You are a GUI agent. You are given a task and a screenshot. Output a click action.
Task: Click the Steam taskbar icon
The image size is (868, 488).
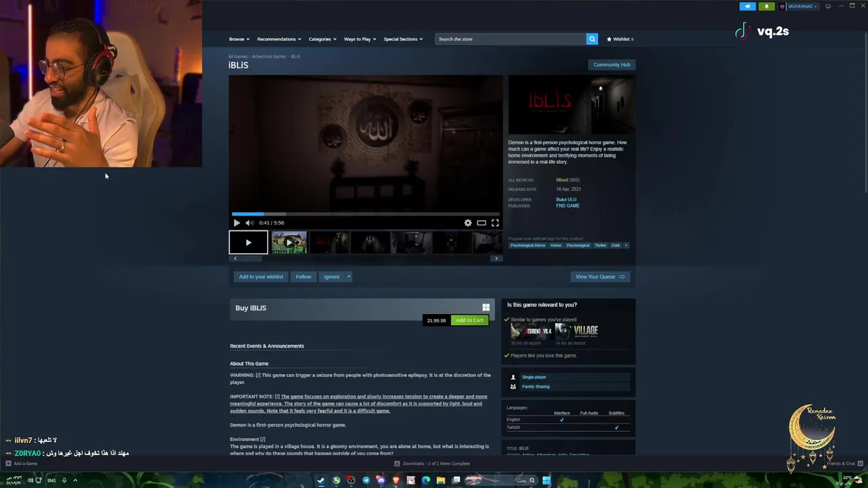click(321, 481)
